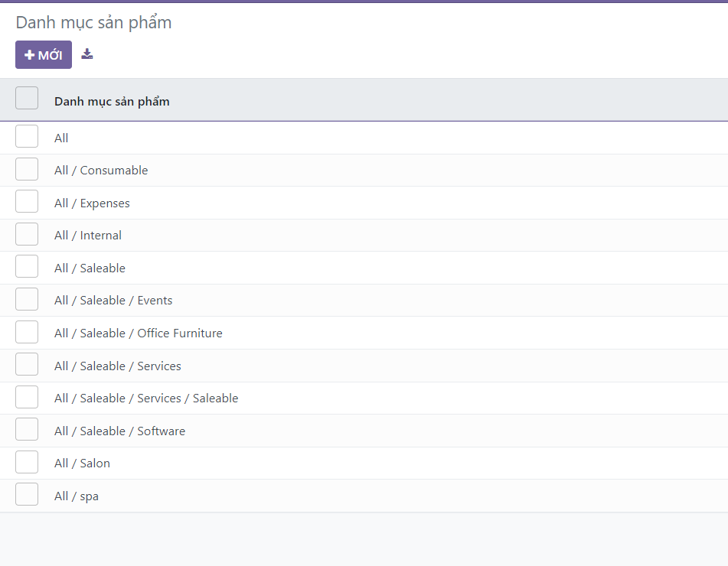Check the box for the All category
The width and height of the screenshot is (728, 566).
coord(27,137)
